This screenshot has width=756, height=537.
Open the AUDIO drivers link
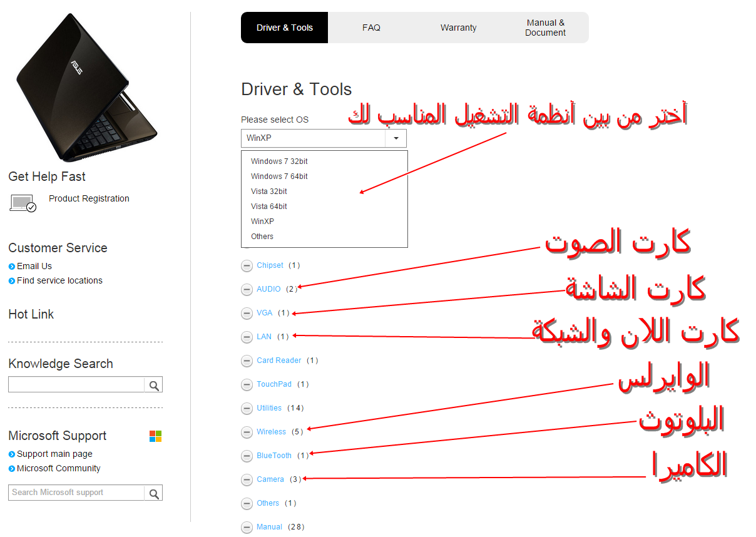(x=268, y=289)
